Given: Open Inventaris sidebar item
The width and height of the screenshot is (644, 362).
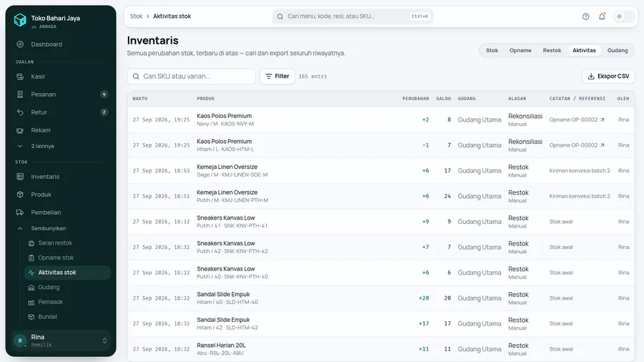Looking at the screenshot, I should click(61, 177).
